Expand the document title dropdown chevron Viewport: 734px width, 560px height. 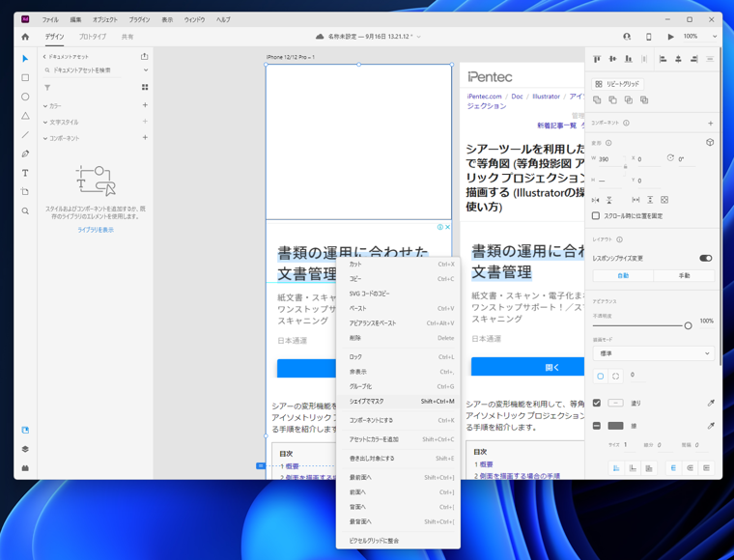[x=418, y=37]
